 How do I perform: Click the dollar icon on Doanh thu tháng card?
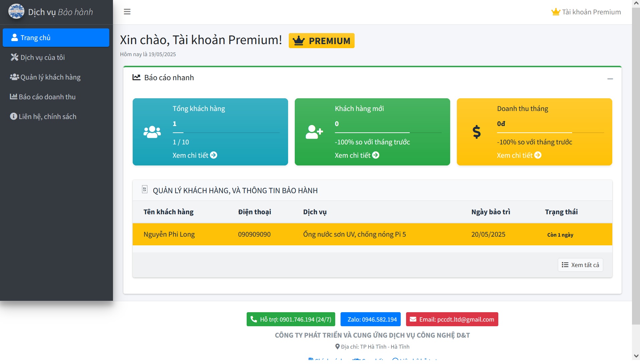point(477,132)
